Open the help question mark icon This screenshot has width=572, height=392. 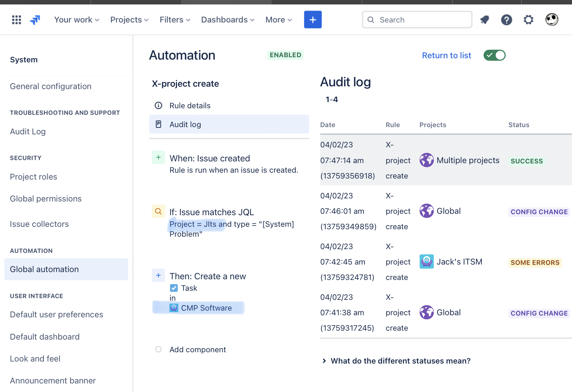coord(507,20)
